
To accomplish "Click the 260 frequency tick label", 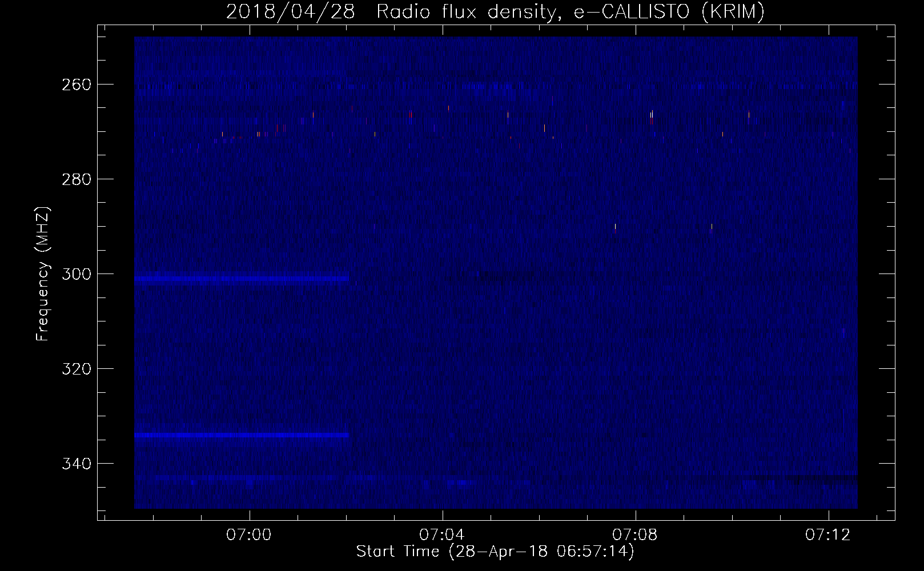I will 76,85.
